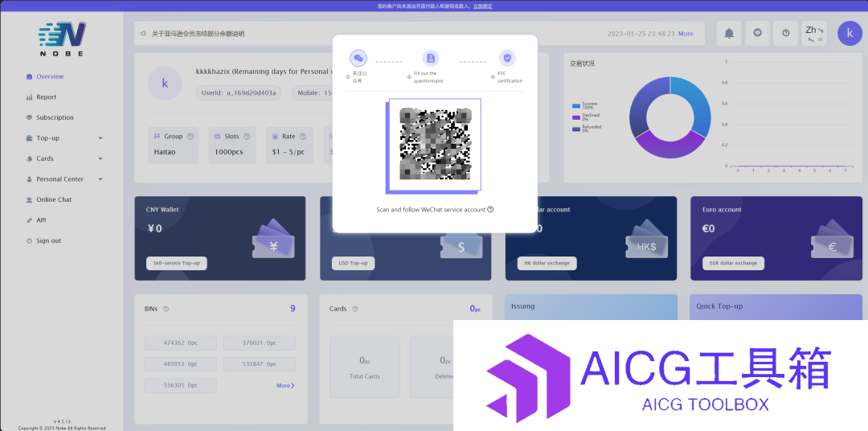
Task: Click EUR dollar exchange button
Action: pos(734,263)
